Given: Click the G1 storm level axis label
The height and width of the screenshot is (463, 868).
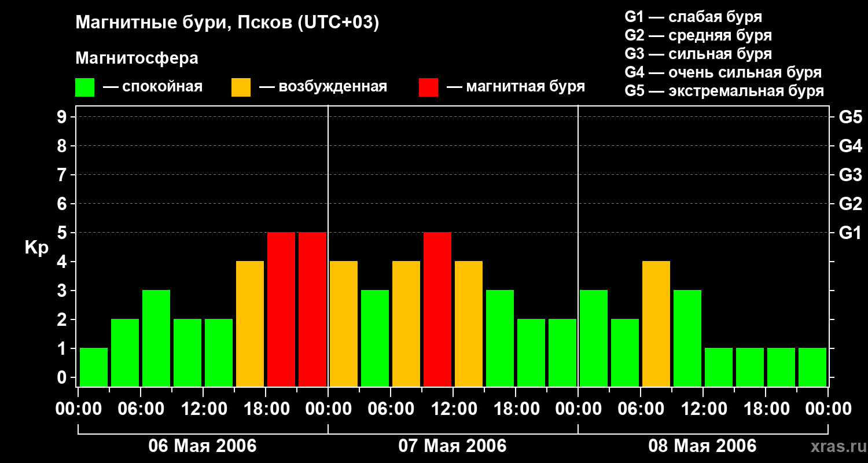Looking at the screenshot, I should coord(851,233).
